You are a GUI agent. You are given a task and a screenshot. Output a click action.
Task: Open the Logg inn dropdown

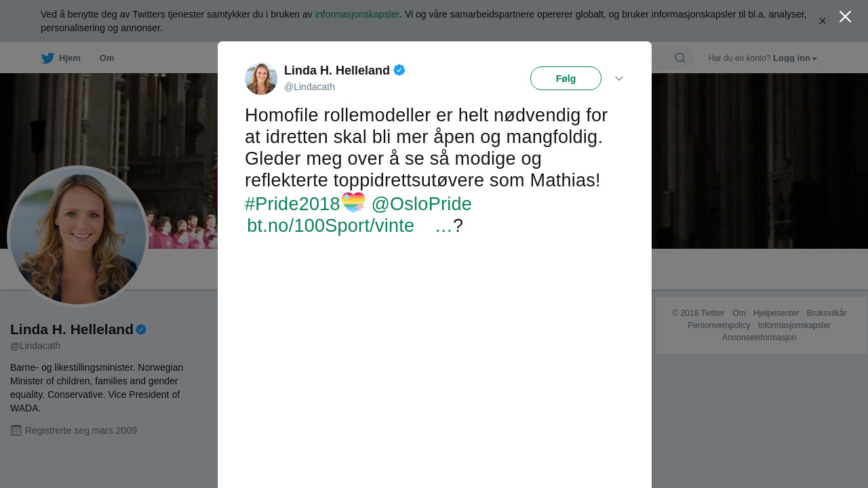(x=795, y=58)
